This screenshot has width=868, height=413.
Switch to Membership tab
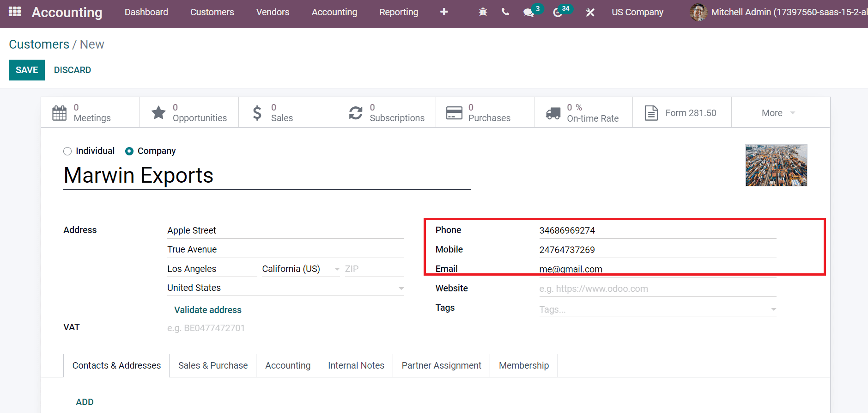tap(524, 365)
